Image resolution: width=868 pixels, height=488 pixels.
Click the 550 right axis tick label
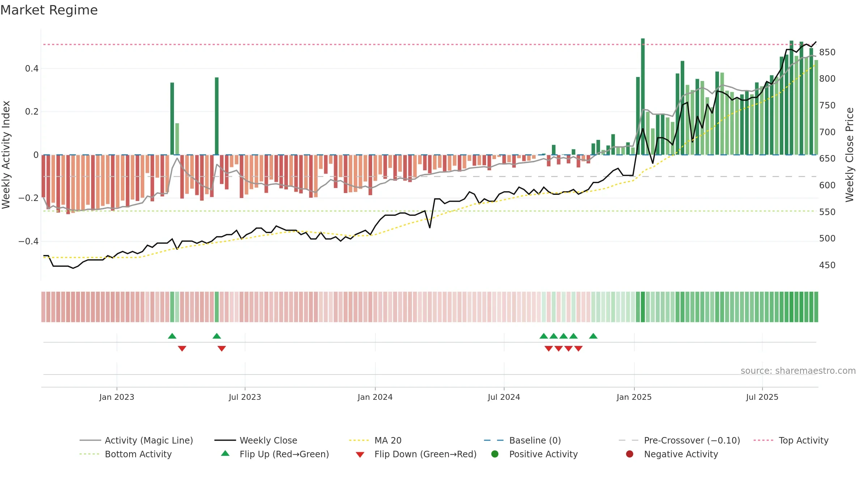coord(827,212)
